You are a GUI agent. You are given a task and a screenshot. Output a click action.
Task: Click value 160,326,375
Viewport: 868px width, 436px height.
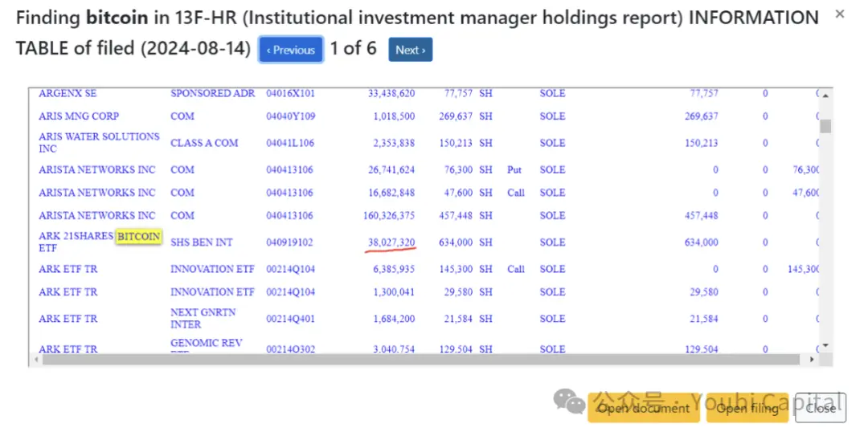pos(389,215)
